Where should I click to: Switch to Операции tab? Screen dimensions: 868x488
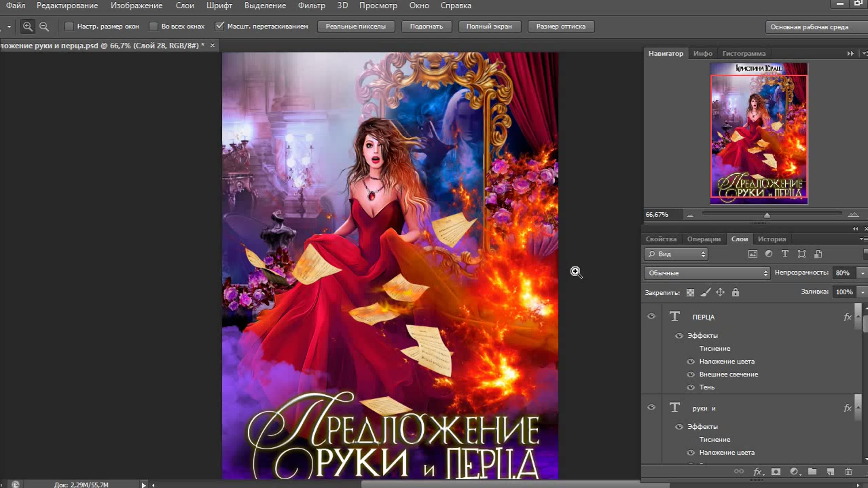pos(704,239)
